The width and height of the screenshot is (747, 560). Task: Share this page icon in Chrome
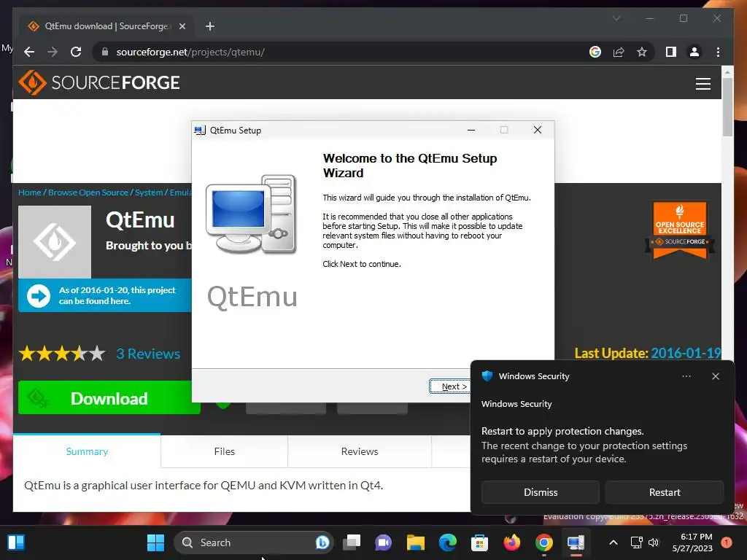tap(619, 52)
